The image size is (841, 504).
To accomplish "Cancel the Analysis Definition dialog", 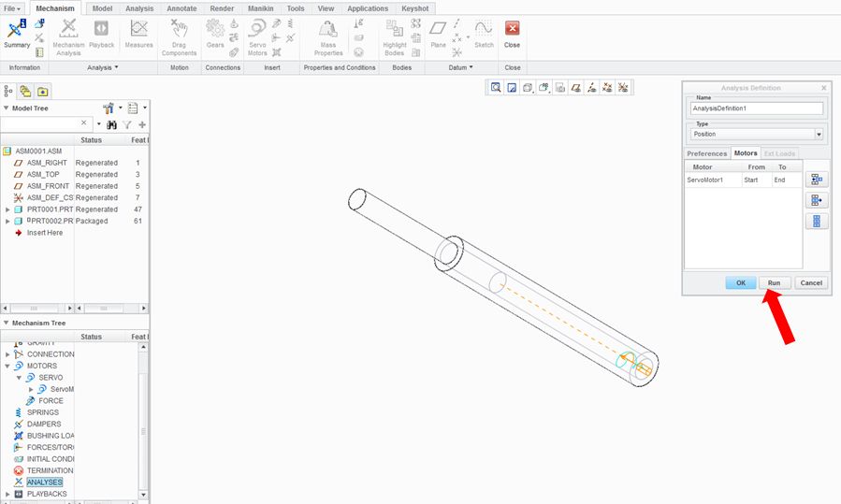I will point(811,282).
